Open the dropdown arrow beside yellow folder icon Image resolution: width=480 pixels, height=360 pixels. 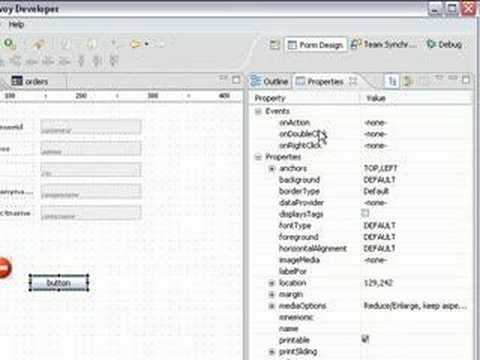146,44
